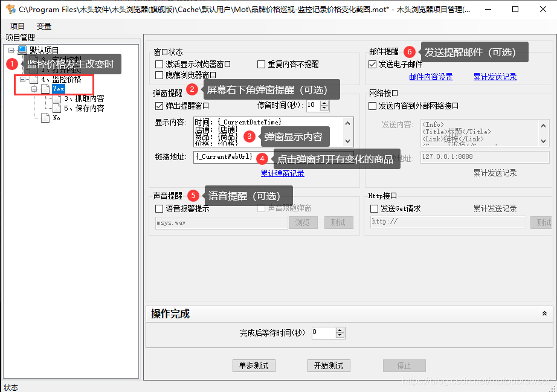Viewport: 557px width, 392px height.
Task: Open the 变量 menu
Action: pos(43,27)
